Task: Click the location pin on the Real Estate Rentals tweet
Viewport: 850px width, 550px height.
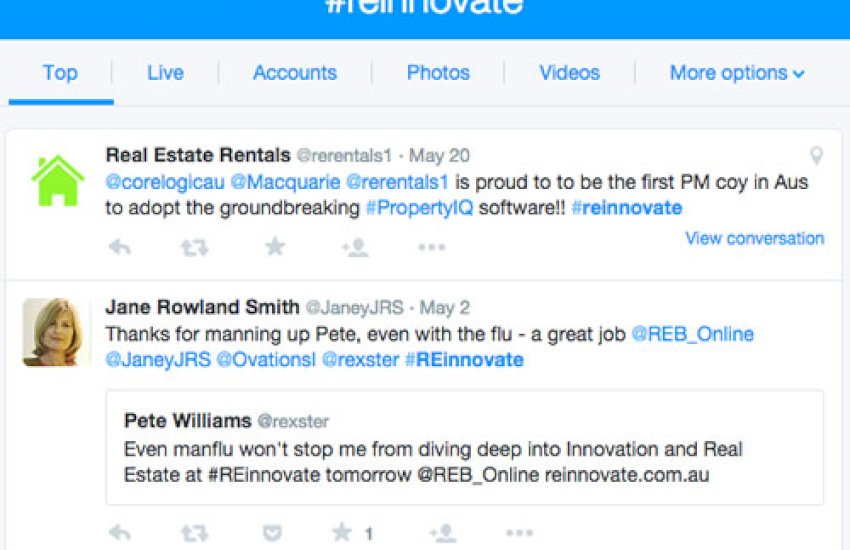Action: pyautogui.click(x=816, y=156)
